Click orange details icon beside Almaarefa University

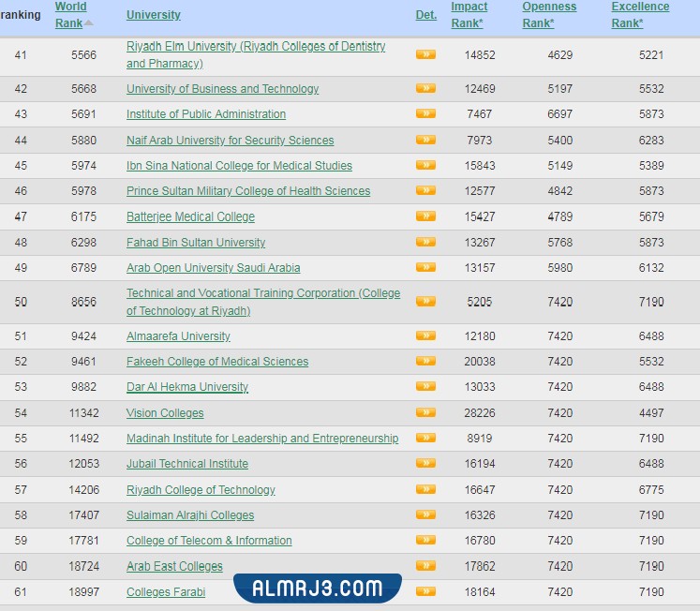425,335
